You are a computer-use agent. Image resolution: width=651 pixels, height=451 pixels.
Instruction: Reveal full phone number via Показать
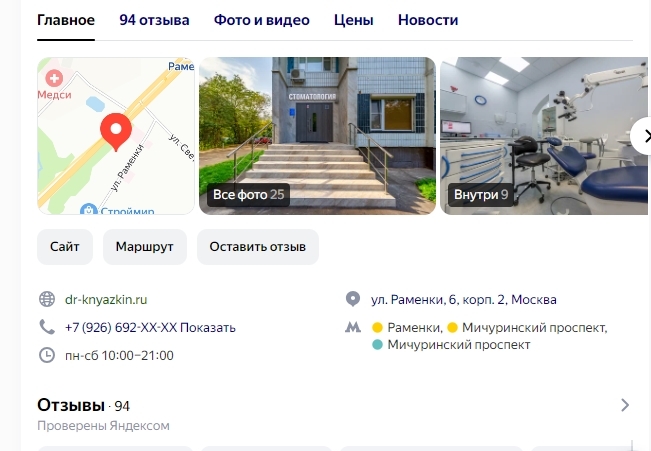208,328
